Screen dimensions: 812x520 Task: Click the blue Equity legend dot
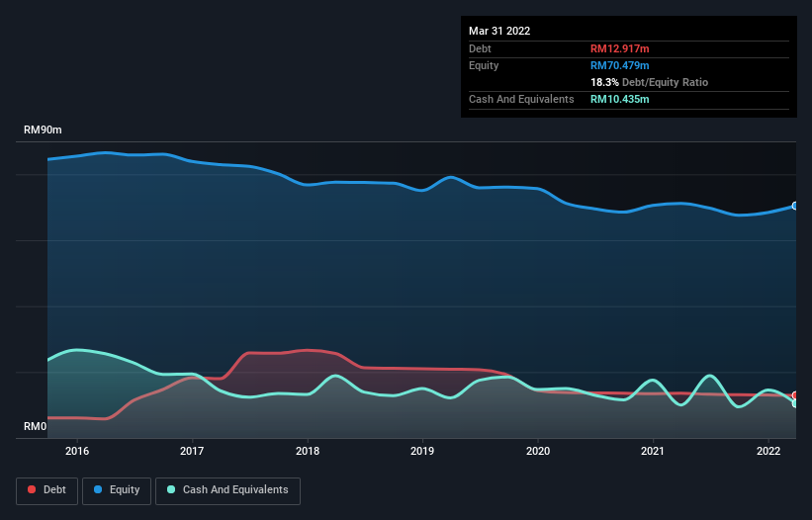click(98, 489)
